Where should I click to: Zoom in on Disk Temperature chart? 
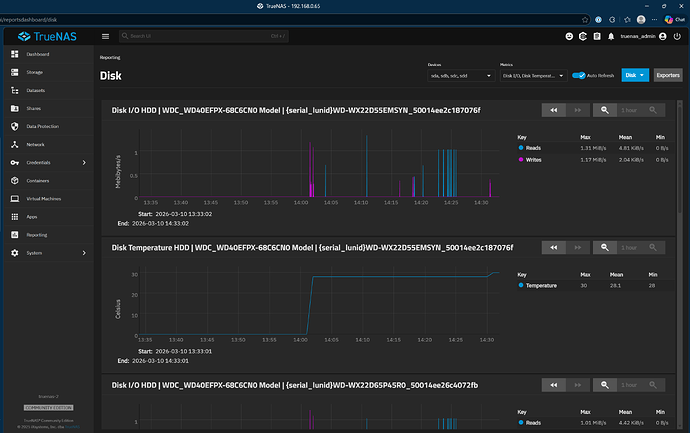click(653, 247)
